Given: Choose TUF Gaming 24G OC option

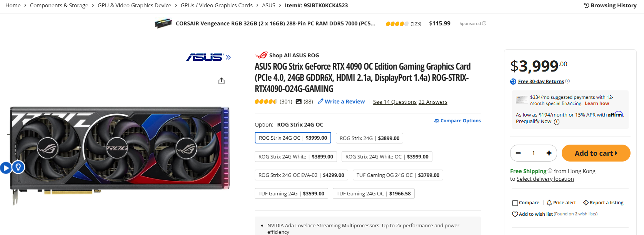Looking at the screenshot, I should pos(373,193).
